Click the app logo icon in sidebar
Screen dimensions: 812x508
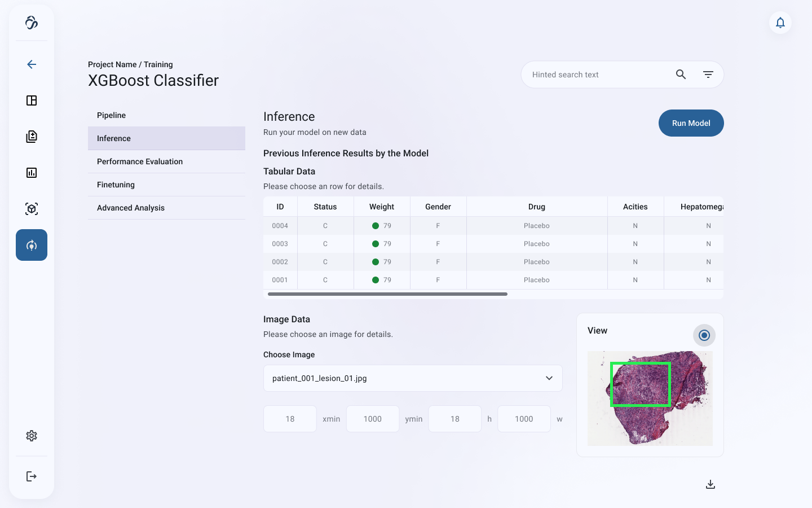pyautogui.click(x=32, y=23)
